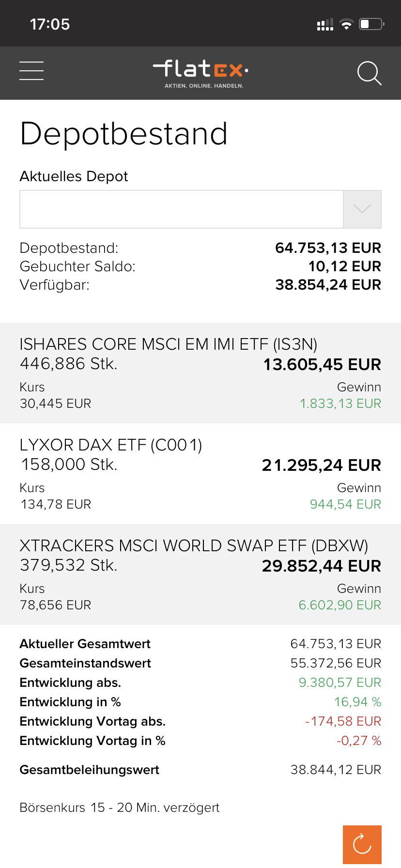This screenshot has width=401, height=868.
Task: Tap the 29.852,44 EUR position value
Action: [x=322, y=566]
